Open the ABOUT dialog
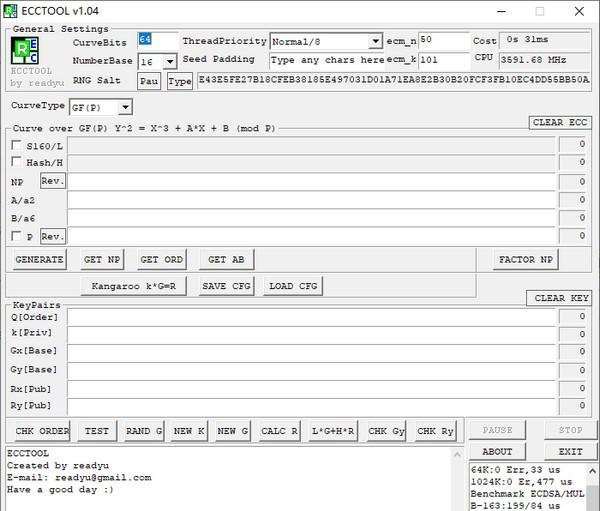600x511 pixels. (x=497, y=452)
